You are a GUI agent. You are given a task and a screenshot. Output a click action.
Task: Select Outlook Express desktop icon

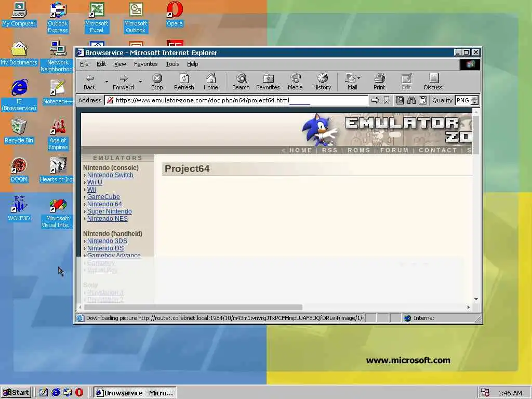pos(58,18)
